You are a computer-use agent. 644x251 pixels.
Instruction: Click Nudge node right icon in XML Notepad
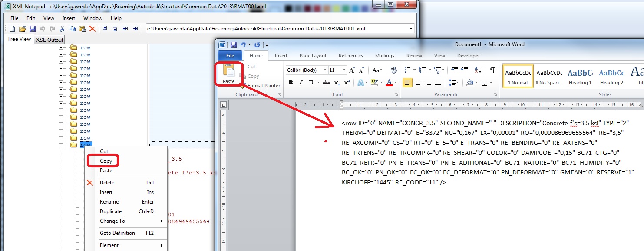click(x=135, y=29)
